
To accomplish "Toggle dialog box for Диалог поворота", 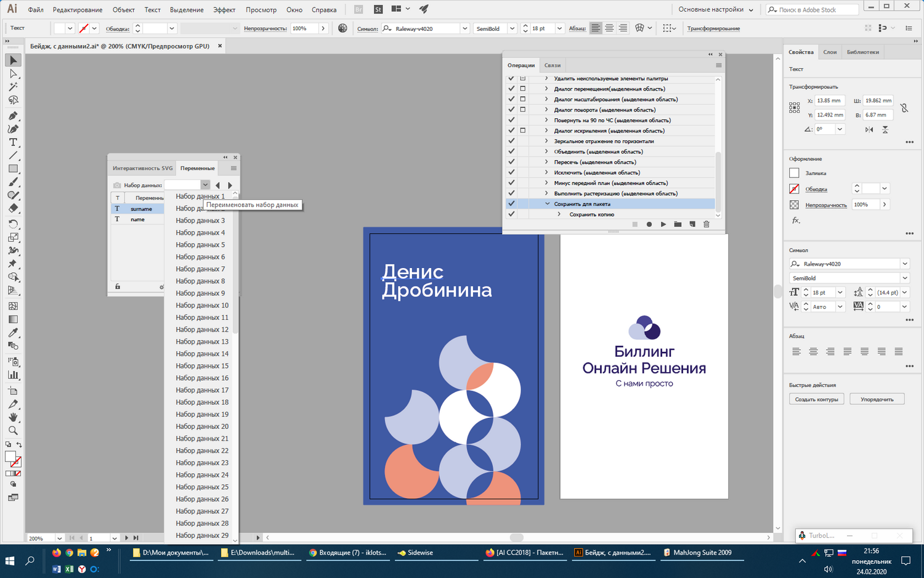I will (523, 110).
